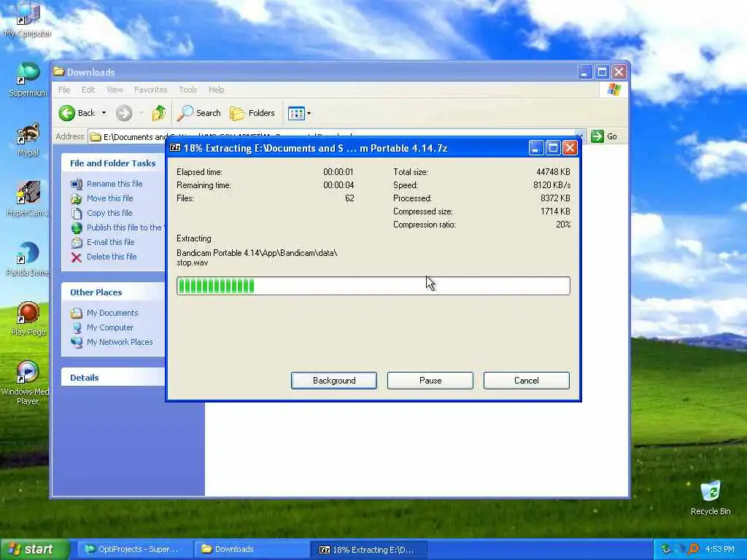747x560 pixels.
Task: Open My Computer desktop icon
Action: [x=28, y=20]
